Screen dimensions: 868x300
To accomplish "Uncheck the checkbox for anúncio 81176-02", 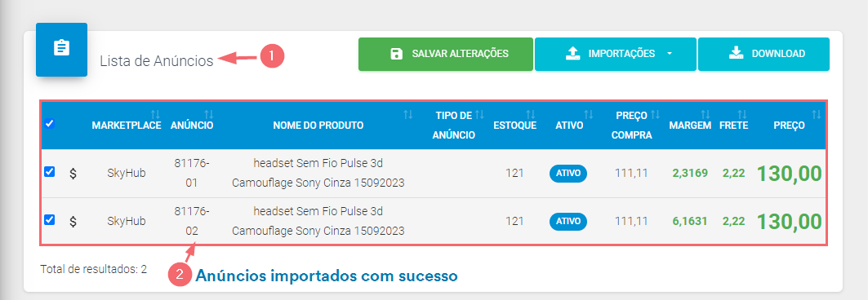I will click(49, 220).
